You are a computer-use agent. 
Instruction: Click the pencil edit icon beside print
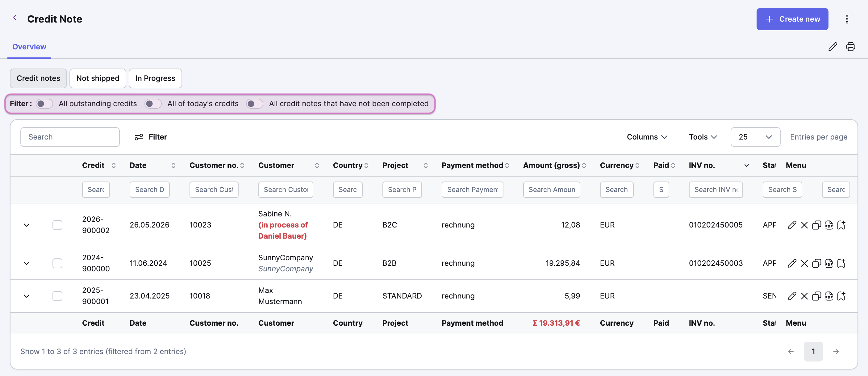coord(833,47)
